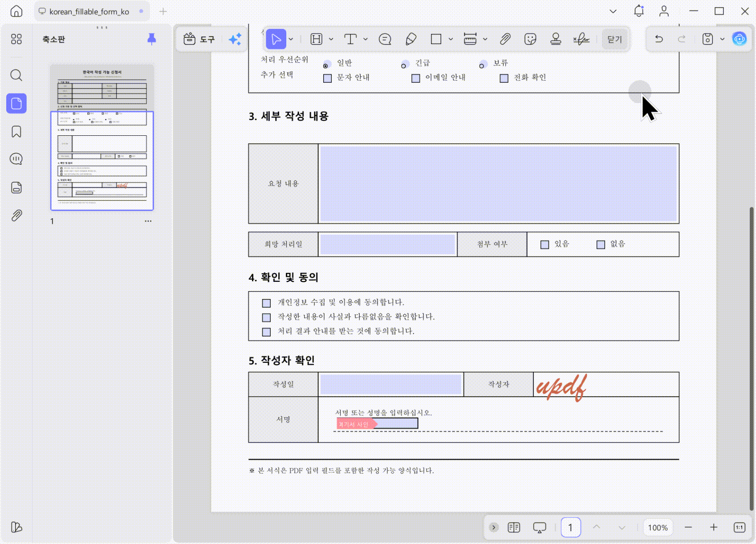Select the text box tool
The height and width of the screenshot is (544, 756).
click(x=350, y=39)
